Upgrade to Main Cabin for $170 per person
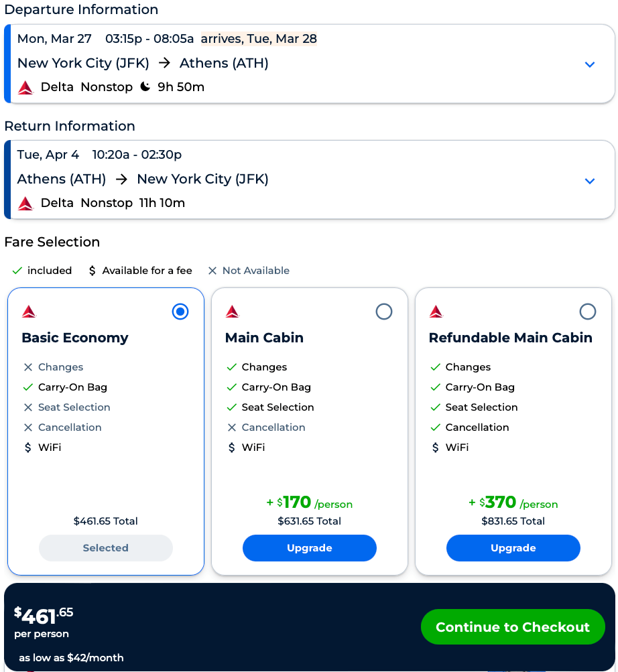The height and width of the screenshot is (672, 618). [x=309, y=548]
